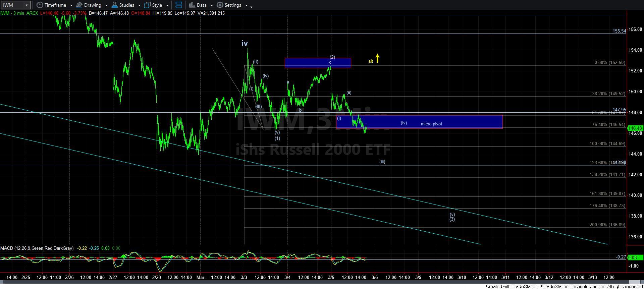This screenshot has width=644, height=289.
Task: Expand the Style dropdown arrow
Action: tap(167, 5)
